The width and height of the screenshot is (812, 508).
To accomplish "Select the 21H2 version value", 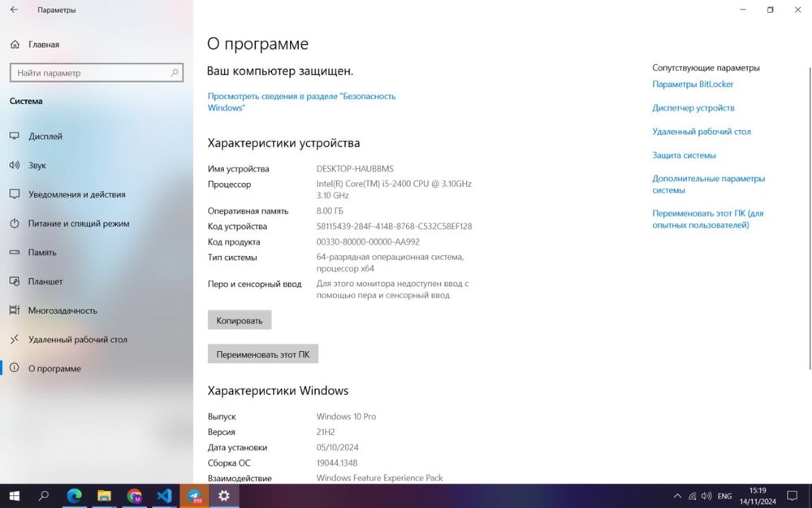I will point(326,432).
